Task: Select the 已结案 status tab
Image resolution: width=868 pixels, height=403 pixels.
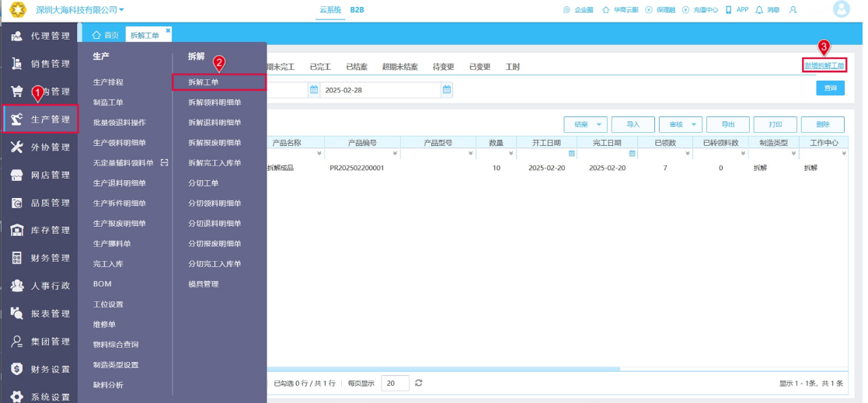Action: [x=357, y=67]
